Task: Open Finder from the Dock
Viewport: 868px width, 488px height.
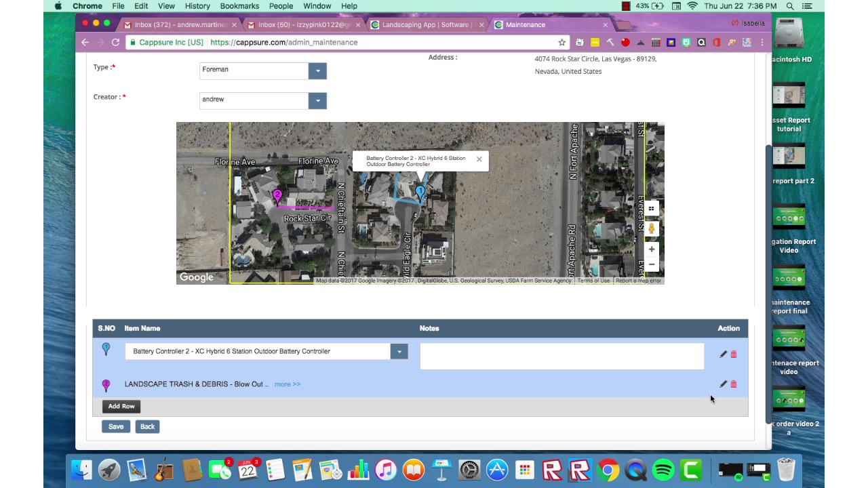Action: (81, 470)
